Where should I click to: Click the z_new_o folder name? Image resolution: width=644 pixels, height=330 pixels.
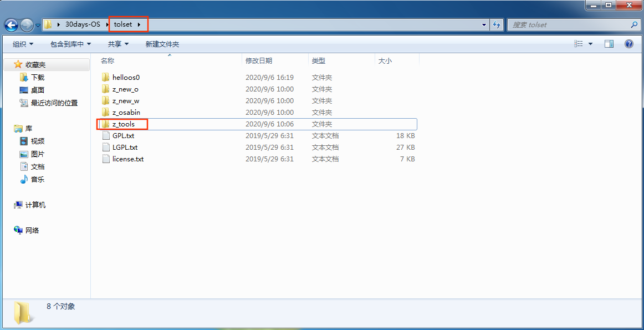(125, 89)
